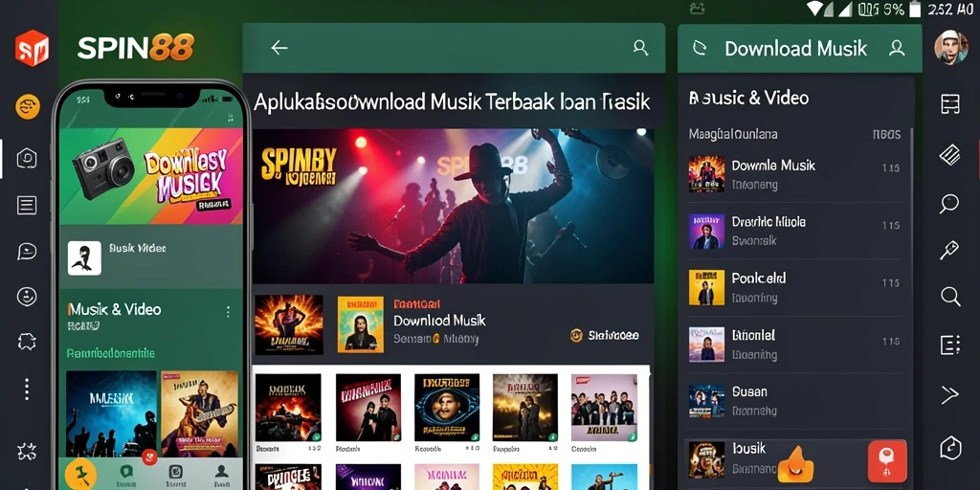Viewport: 980px width, 490px height.
Task: Tap the square camera tab in phone bottom bar
Action: coord(176,474)
